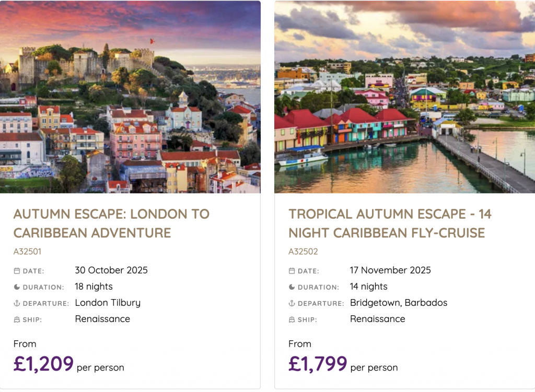Open Tropical Autumn Escape 14 Night Fly-Cruise title
This screenshot has height=392, width=535.
pyautogui.click(x=390, y=223)
